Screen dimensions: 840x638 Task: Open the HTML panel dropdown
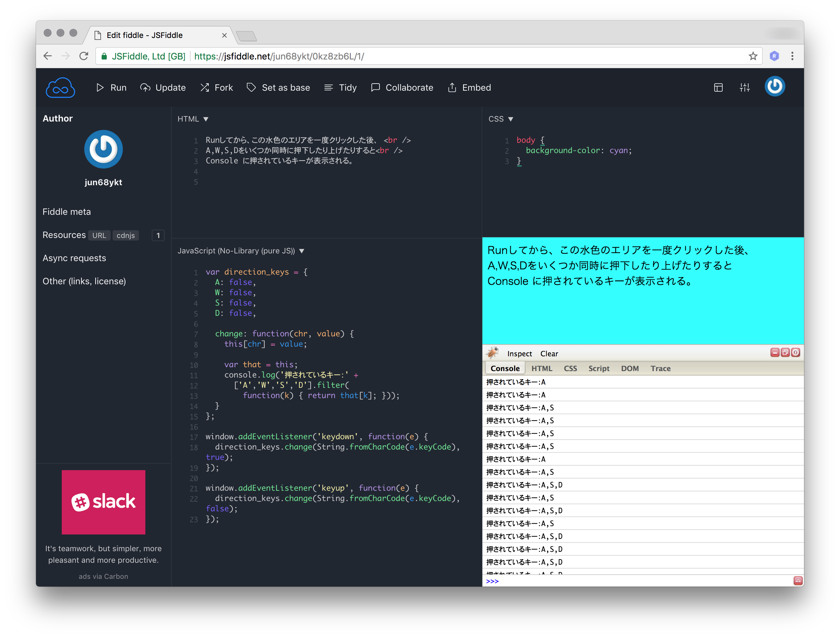193,119
